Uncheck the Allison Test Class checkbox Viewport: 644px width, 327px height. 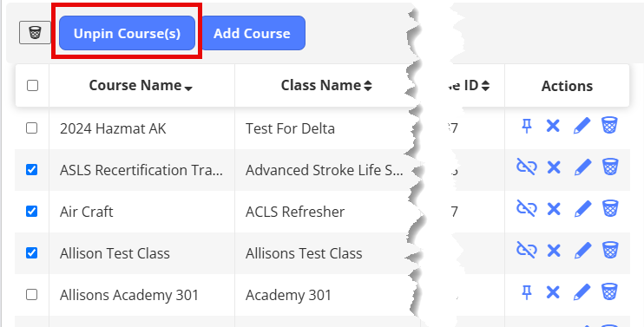pyautogui.click(x=31, y=252)
